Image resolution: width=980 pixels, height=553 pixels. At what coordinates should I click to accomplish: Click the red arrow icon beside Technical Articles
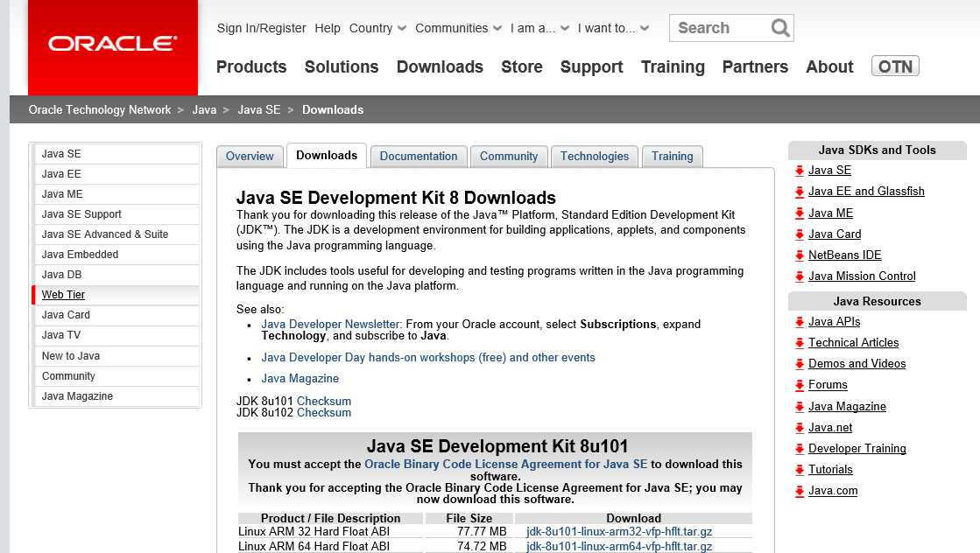coord(800,343)
